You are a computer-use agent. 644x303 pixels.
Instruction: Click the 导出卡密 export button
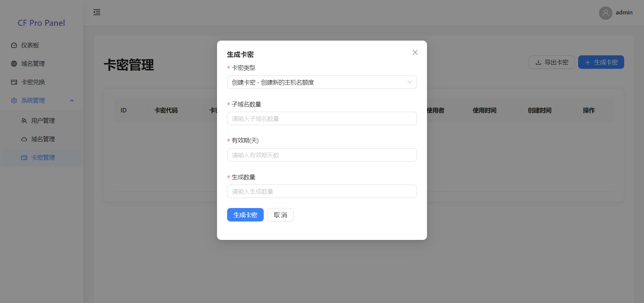[551, 62]
